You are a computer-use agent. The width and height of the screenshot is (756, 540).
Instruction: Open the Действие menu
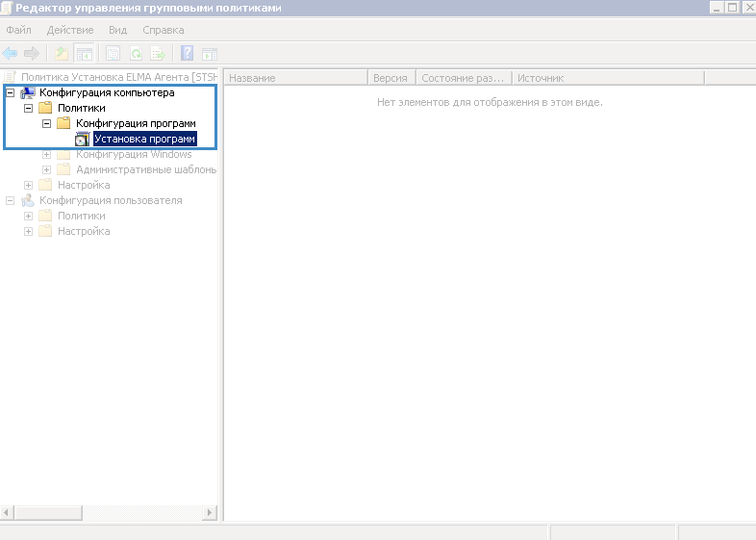pyautogui.click(x=70, y=30)
